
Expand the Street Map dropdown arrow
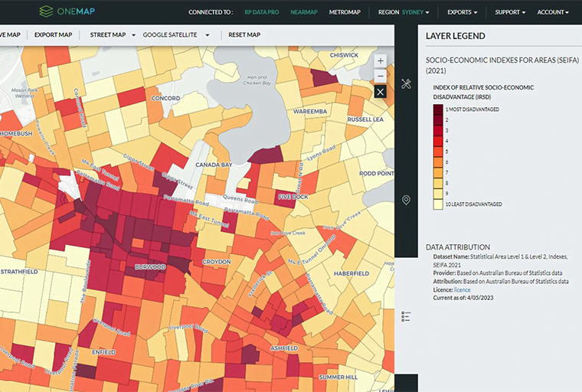(133, 35)
